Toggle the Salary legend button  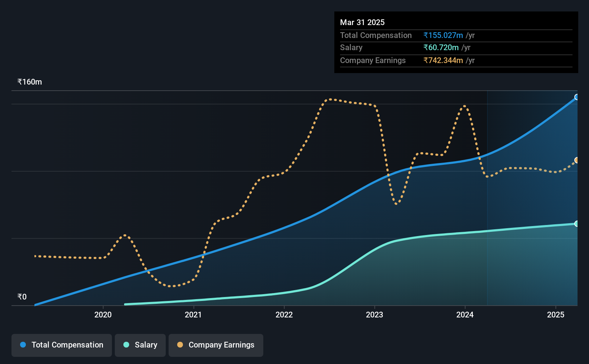pyautogui.click(x=140, y=345)
